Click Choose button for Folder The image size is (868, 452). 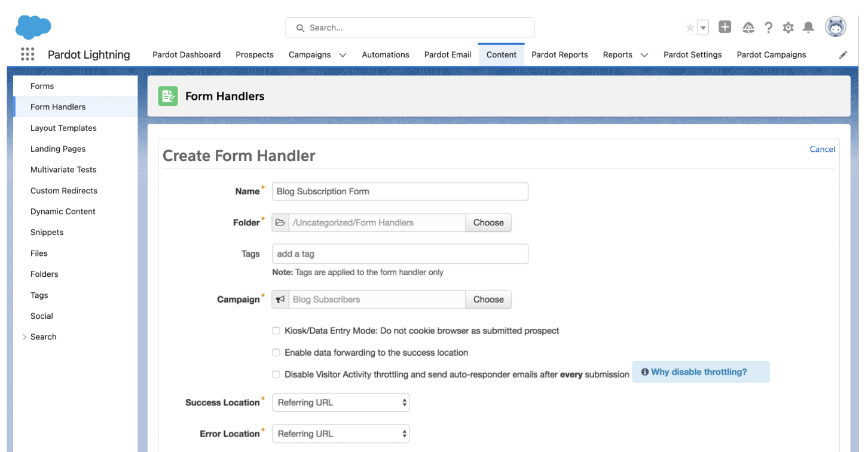pyautogui.click(x=488, y=222)
